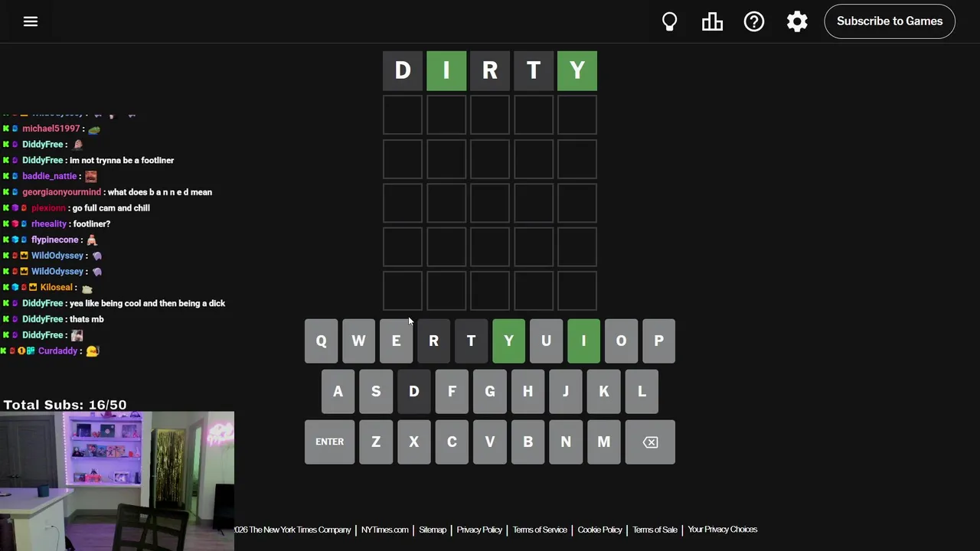
Task: Tap the L key
Action: (642, 392)
